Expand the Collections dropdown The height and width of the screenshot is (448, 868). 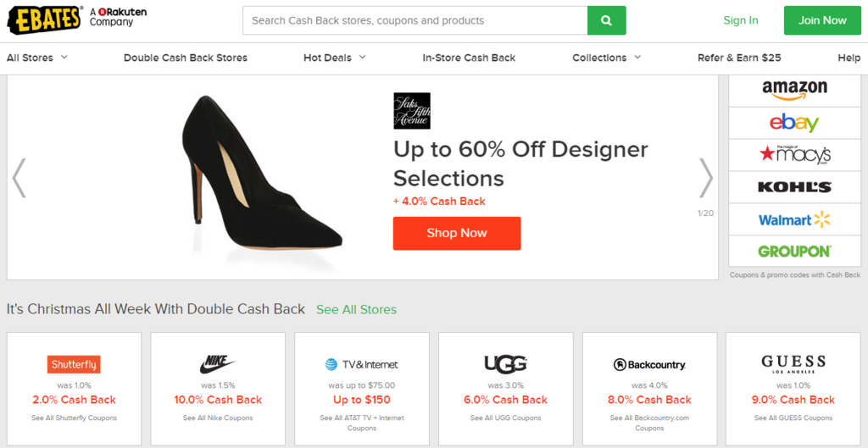pos(607,58)
